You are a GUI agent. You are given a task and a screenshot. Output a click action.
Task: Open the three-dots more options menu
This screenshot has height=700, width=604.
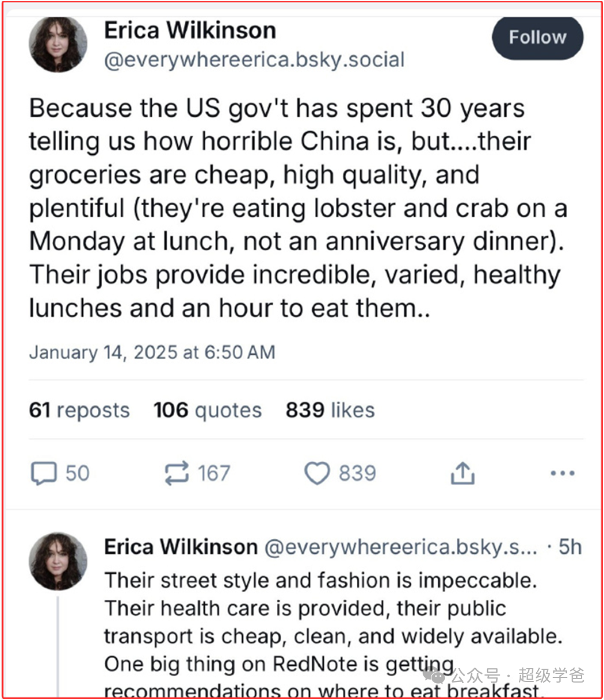pyautogui.click(x=562, y=473)
